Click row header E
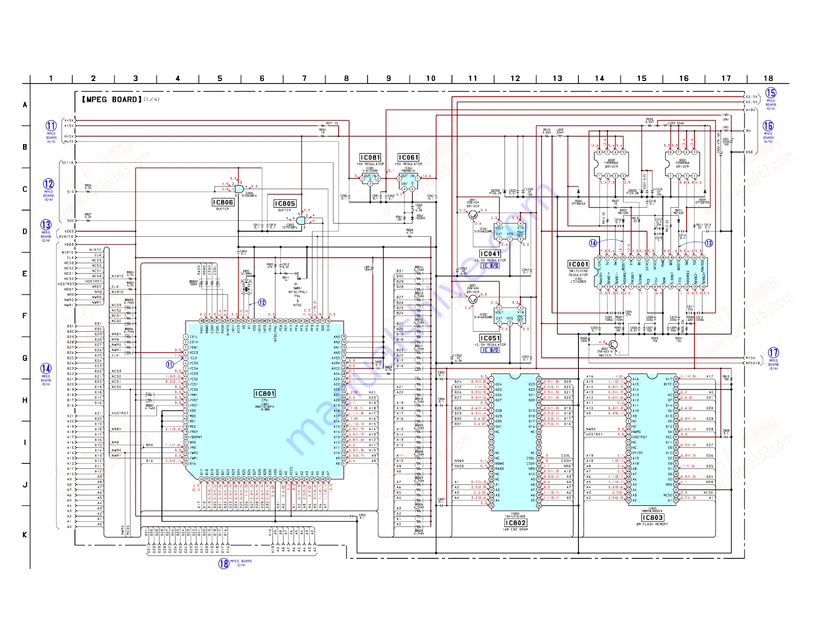 [25, 274]
